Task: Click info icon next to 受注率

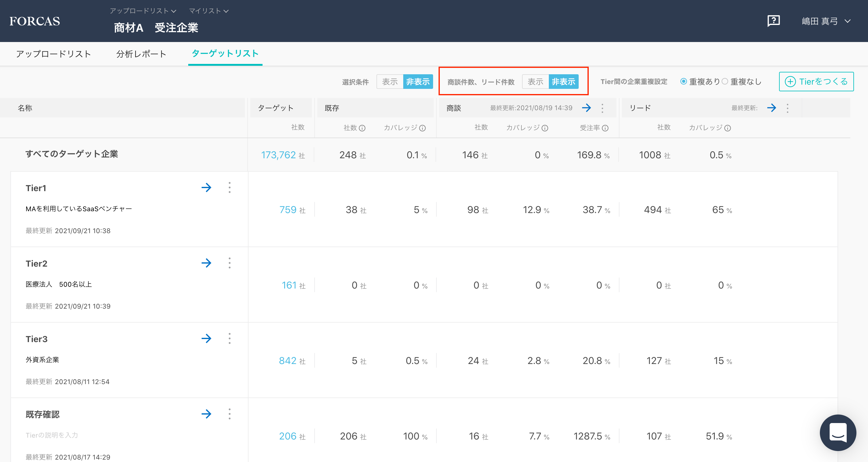Action: tap(605, 128)
